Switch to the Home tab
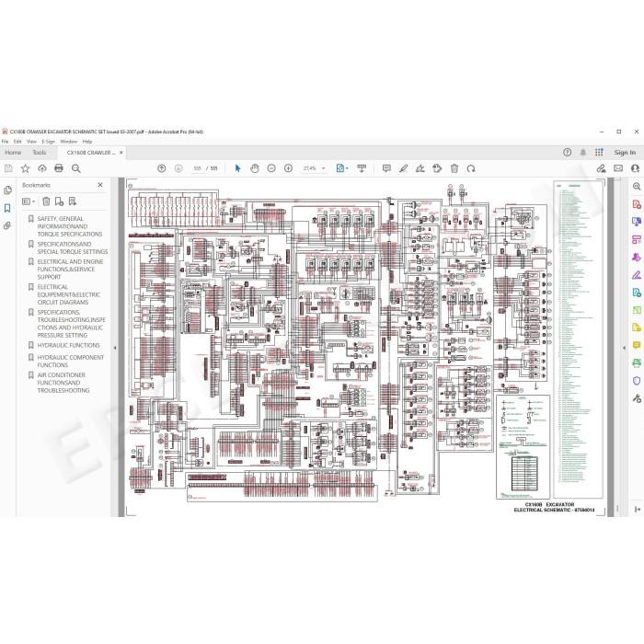 point(13,153)
